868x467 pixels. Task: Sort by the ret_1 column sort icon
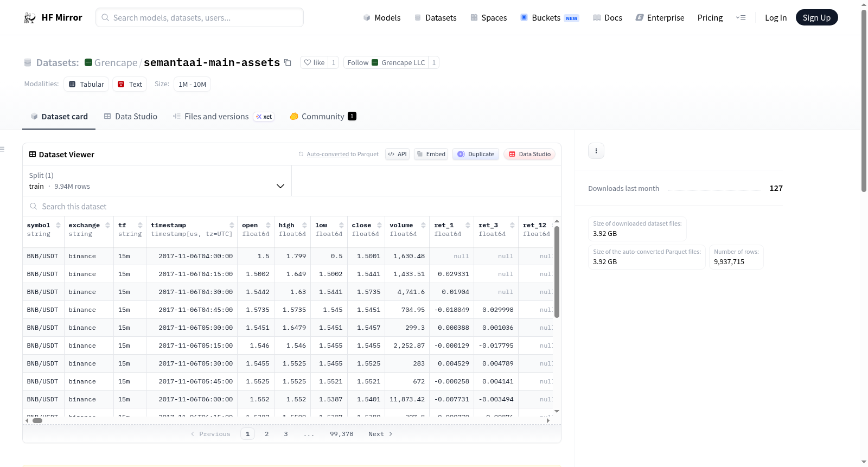click(x=468, y=225)
